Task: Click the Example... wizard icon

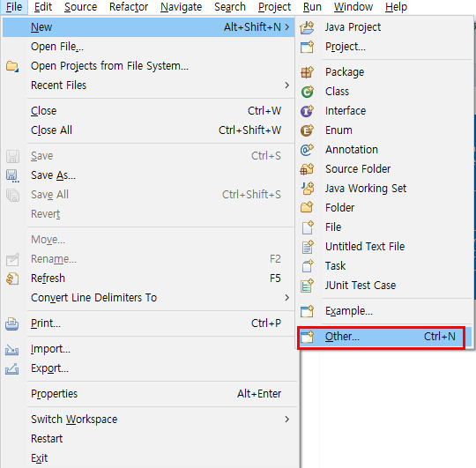Action: [307, 311]
